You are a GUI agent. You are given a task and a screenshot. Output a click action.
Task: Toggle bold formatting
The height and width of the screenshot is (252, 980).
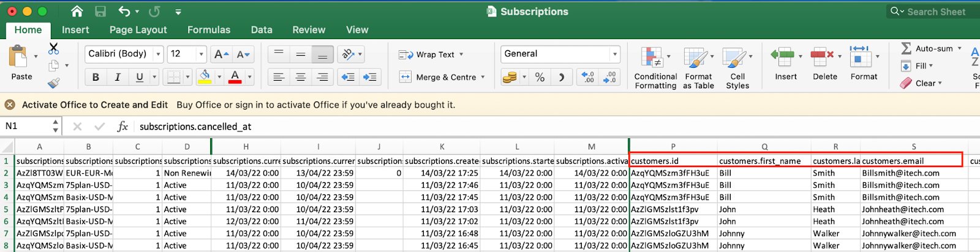point(96,77)
